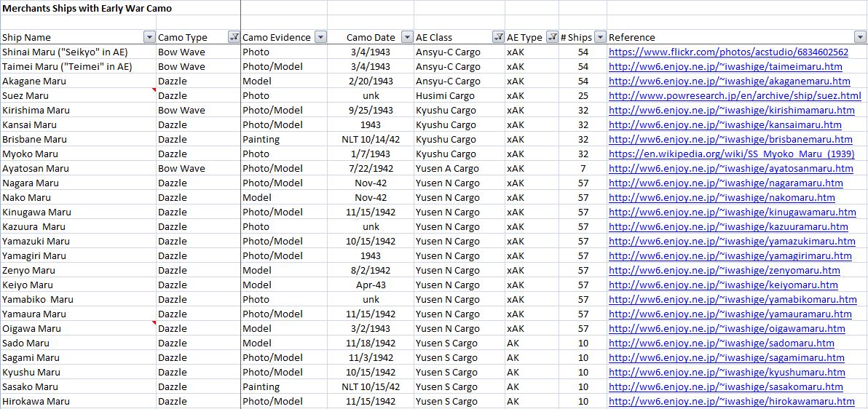Viewport: 868px width, 409px height.
Task: Click the AE Class applied-filter icon
Action: coord(498,37)
